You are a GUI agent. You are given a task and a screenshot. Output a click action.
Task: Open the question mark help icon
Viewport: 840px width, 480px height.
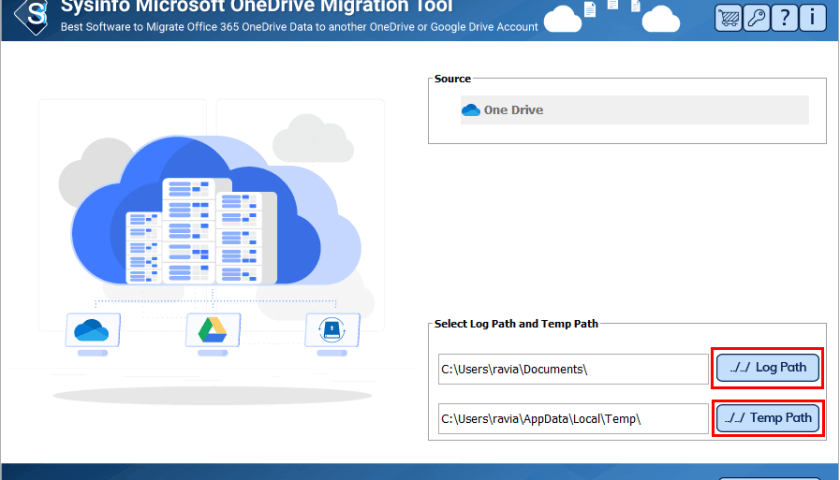click(x=784, y=18)
